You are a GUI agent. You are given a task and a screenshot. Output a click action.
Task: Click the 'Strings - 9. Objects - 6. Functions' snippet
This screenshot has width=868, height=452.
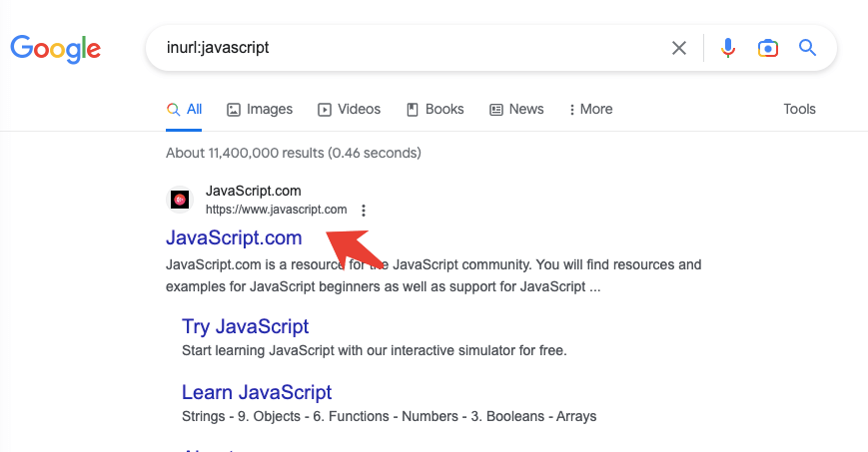390,417
